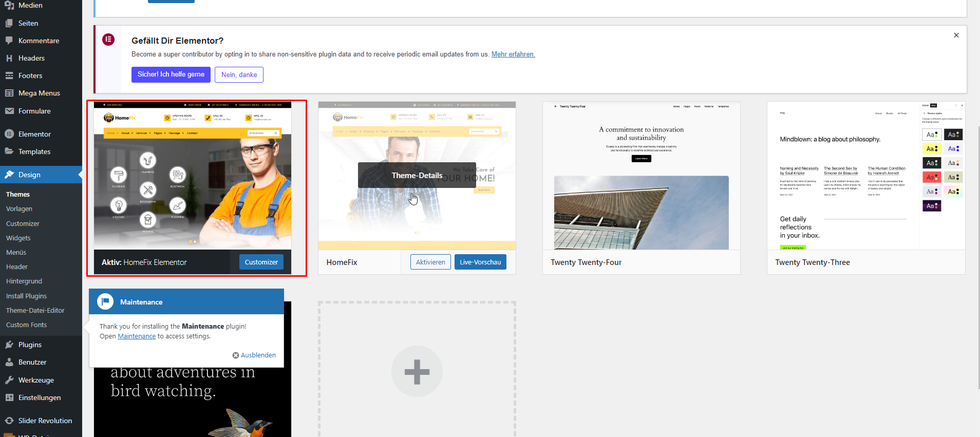
Task: Select the HomeFix Elementor theme screenshot
Action: (193, 175)
